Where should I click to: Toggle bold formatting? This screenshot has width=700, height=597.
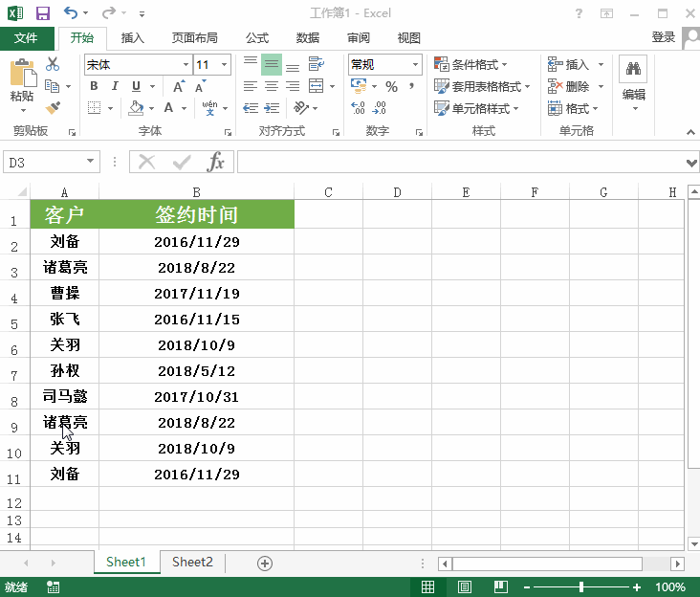94,86
